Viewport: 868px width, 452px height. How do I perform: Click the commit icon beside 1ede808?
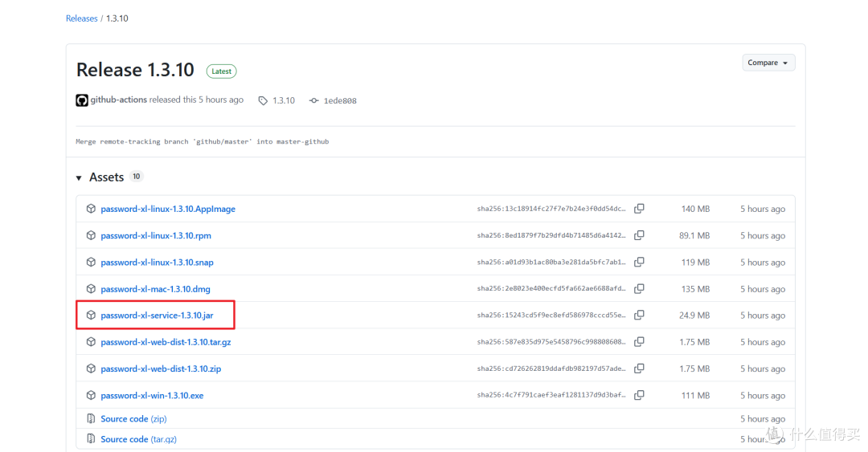pos(314,100)
